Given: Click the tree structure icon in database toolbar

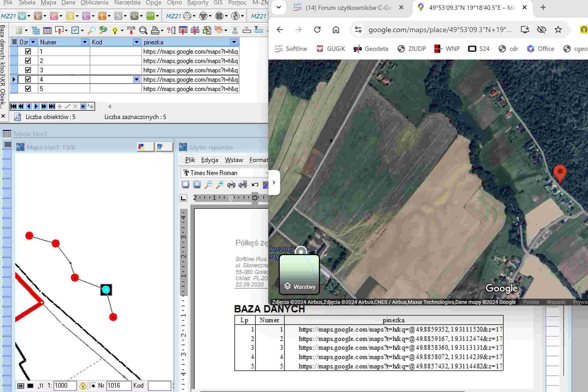Looking at the screenshot, I should tap(36, 30).
